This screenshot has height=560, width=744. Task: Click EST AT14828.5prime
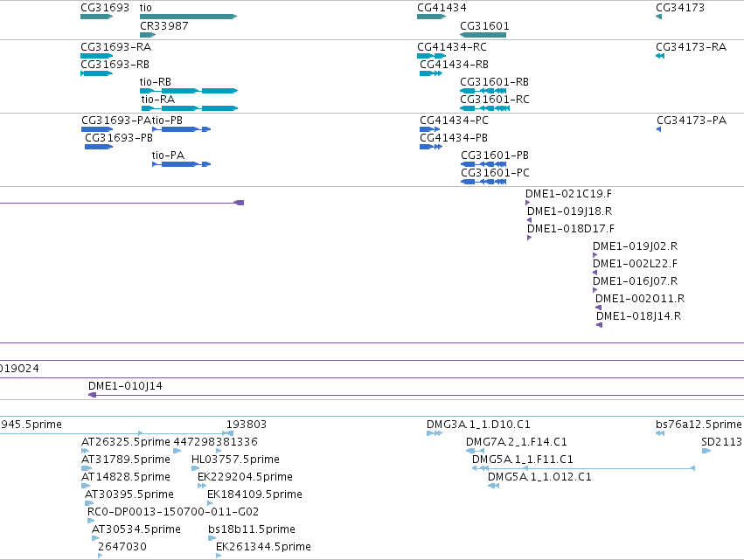click(126, 478)
